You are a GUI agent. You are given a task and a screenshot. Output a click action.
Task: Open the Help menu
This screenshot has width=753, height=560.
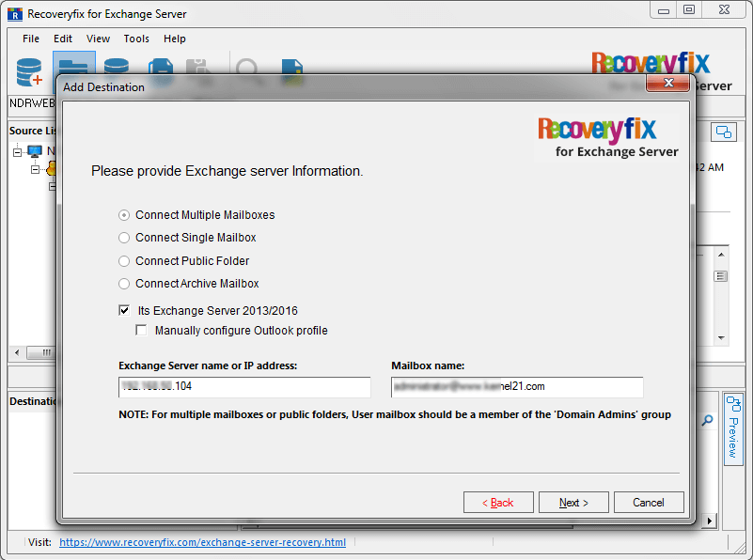(174, 39)
